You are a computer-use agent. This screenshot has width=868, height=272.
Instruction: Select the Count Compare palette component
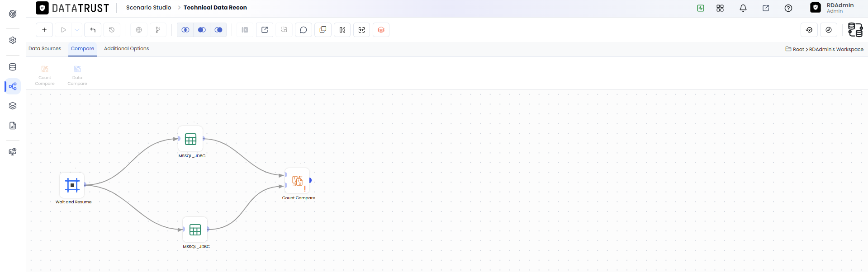[45, 75]
